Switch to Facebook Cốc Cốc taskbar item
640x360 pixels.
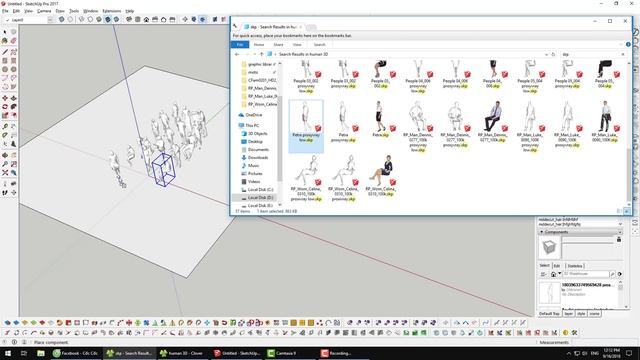[77, 353]
